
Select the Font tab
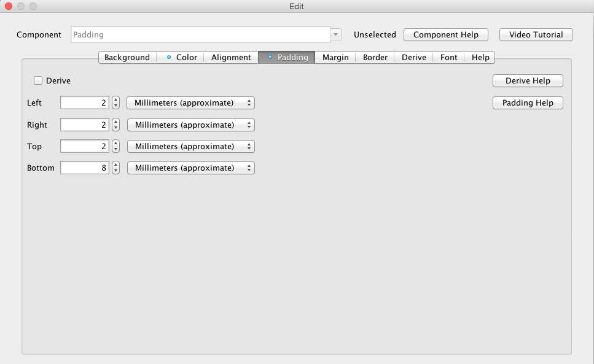point(448,57)
